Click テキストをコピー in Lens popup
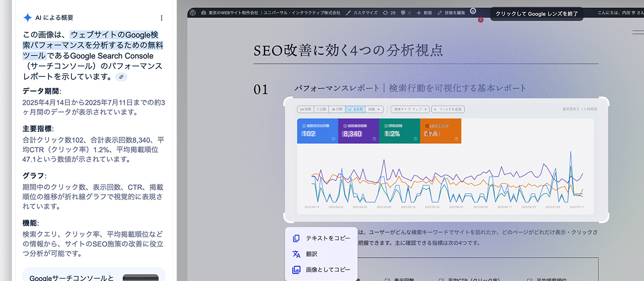 322,238
